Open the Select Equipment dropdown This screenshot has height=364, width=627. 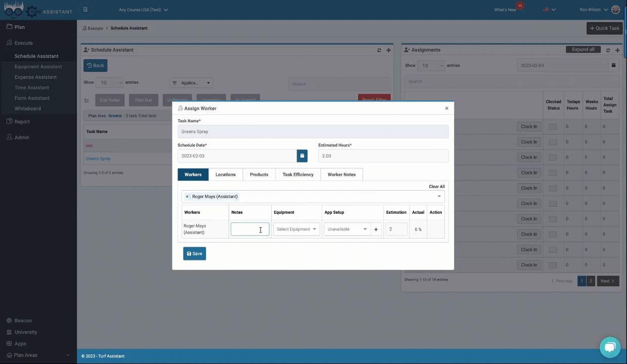[x=296, y=229]
